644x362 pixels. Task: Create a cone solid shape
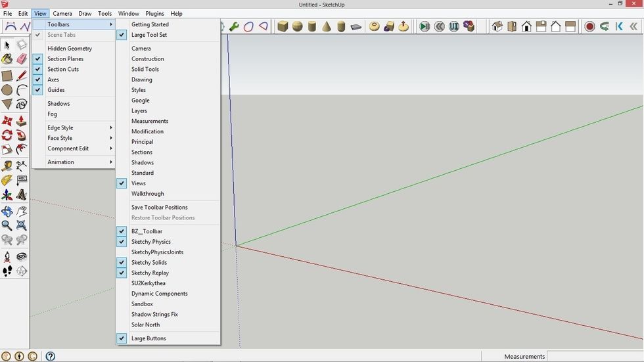pyautogui.click(x=327, y=27)
